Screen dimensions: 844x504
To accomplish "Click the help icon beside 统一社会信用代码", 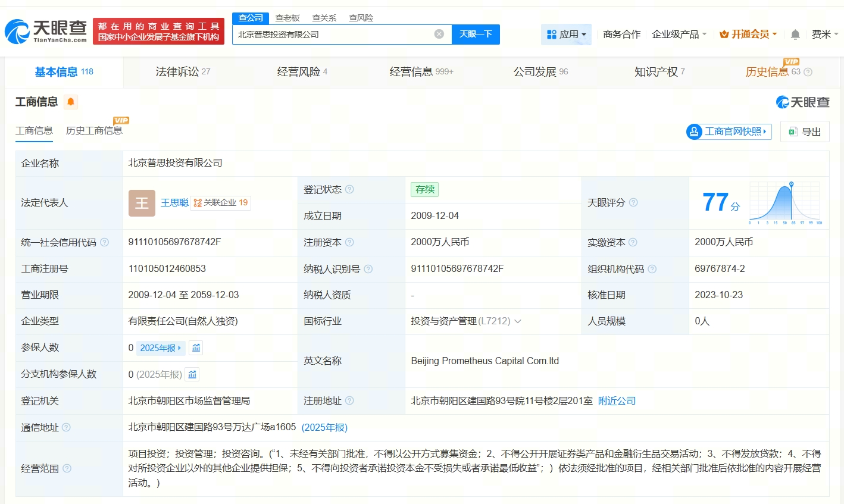I will coord(104,242).
